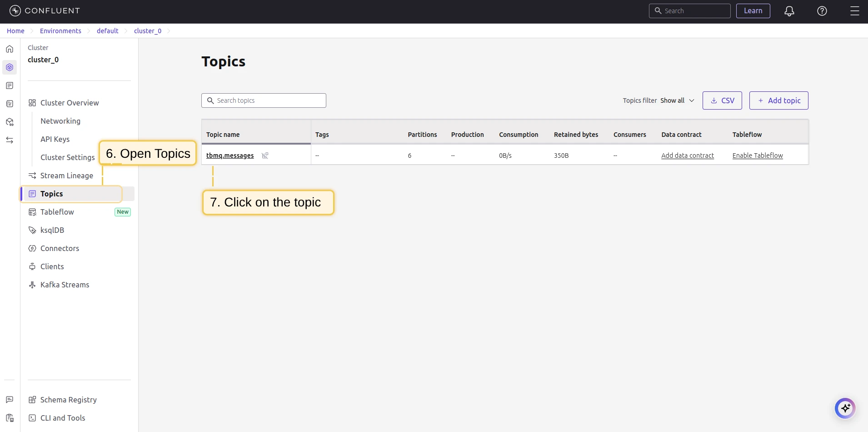868x432 pixels.
Task: Click the Clients sidebar icon
Action: 32,266
